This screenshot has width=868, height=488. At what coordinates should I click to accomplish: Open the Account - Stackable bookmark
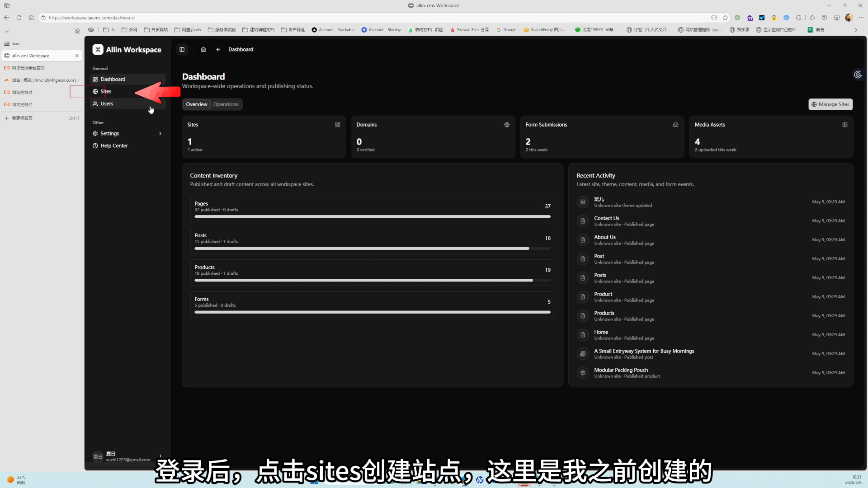pyautogui.click(x=333, y=30)
